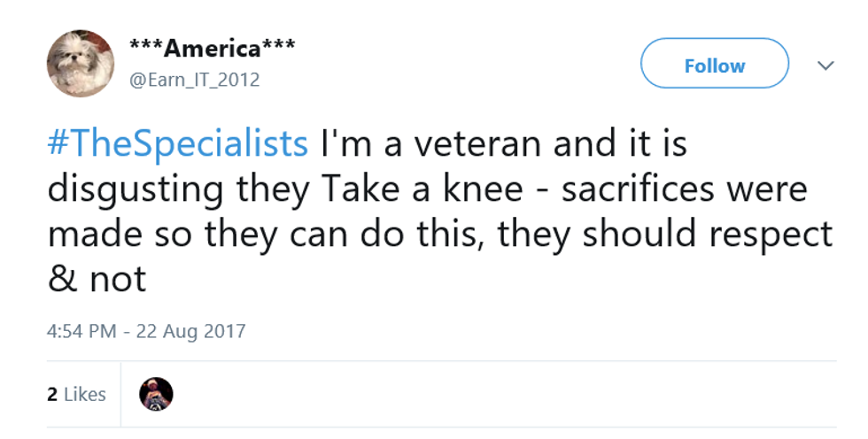View the 2 Likes list
Image resolution: width=868 pixels, height=439 pixels.
[x=77, y=395]
